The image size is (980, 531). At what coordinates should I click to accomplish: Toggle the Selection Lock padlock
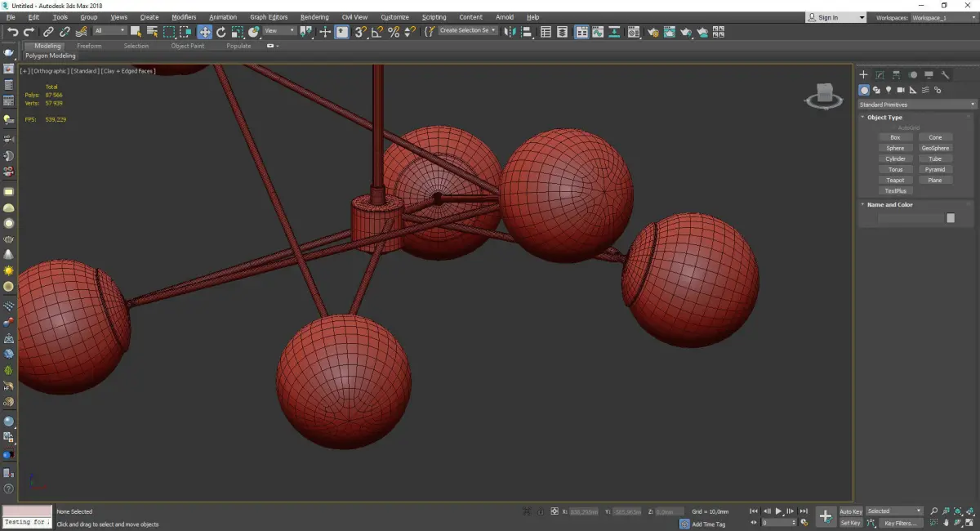(x=540, y=511)
